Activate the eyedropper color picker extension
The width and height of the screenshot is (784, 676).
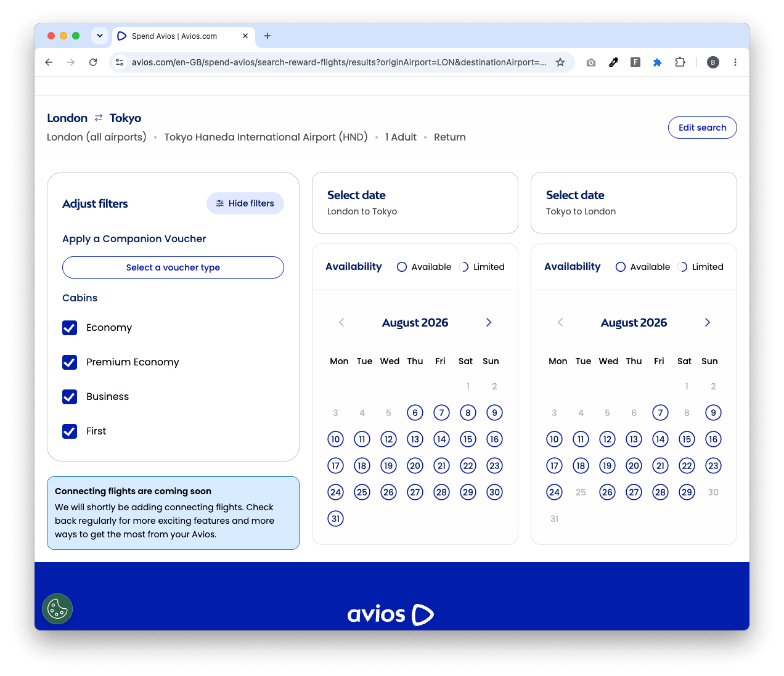613,62
